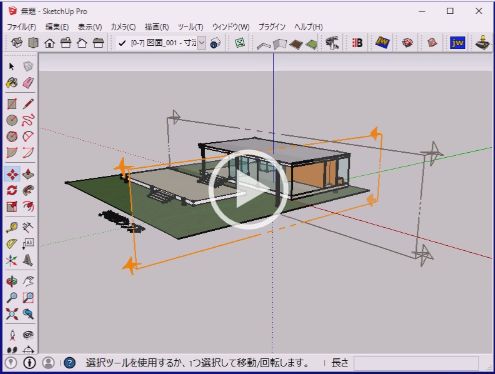Expand the layer dropdown arrow
The width and height of the screenshot is (495, 374).
point(201,43)
